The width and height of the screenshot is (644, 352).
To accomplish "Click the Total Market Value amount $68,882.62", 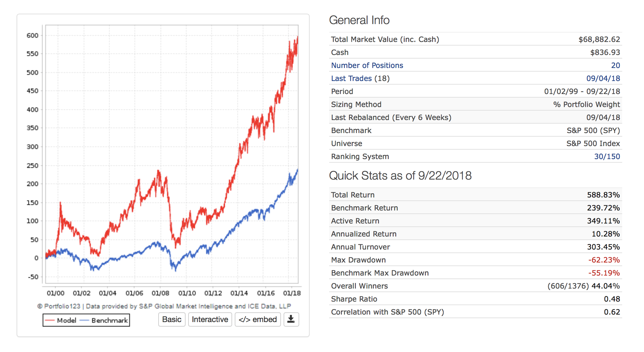I will click(x=599, y=39).
